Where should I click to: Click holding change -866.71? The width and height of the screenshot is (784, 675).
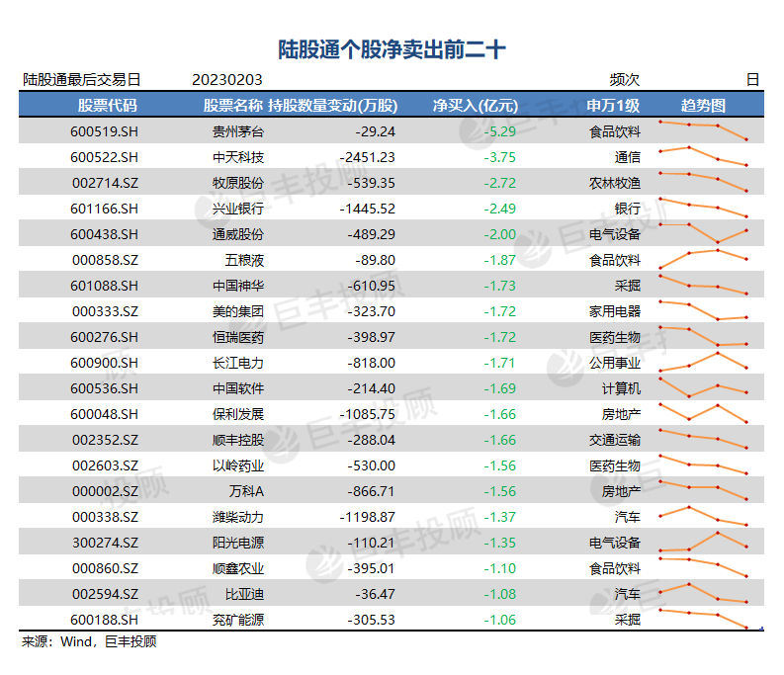click(x=372, y=491)
